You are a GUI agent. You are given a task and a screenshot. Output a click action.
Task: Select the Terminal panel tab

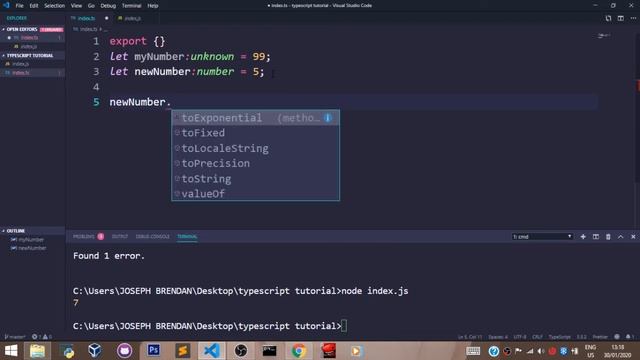point(187,237)
